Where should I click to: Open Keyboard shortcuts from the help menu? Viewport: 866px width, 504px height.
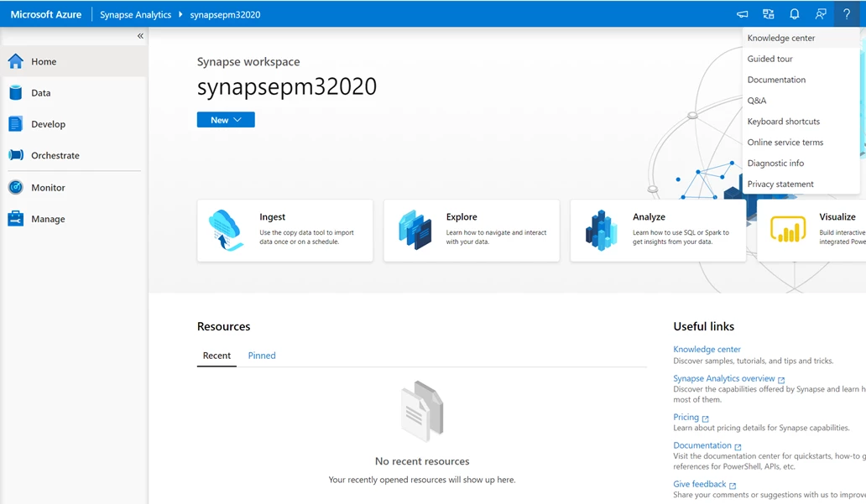pos(783,121)
